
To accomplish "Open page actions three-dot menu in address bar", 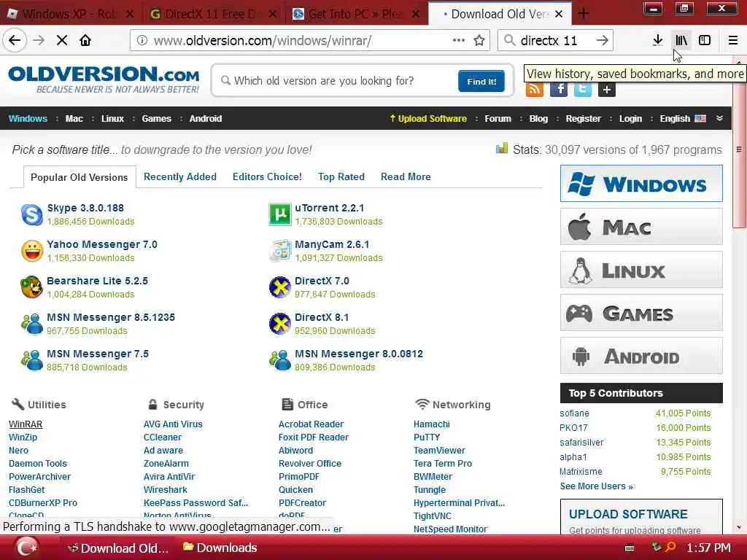I will point(458,41).
